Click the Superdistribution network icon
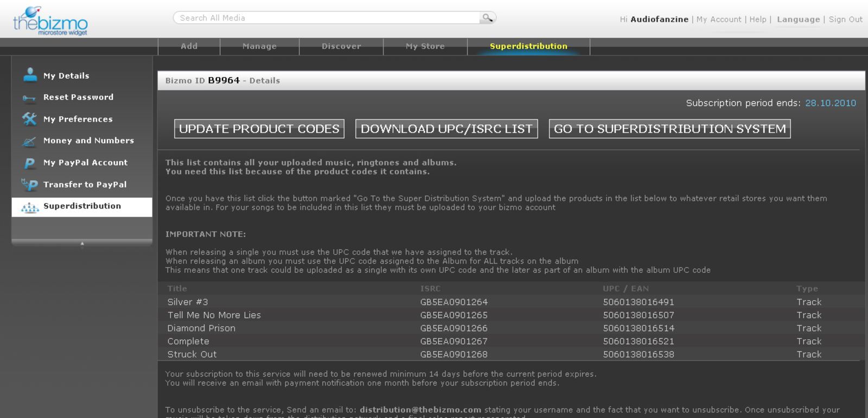Image resolution: width=868 pixels, height=418 pixels. click(30, 207)
